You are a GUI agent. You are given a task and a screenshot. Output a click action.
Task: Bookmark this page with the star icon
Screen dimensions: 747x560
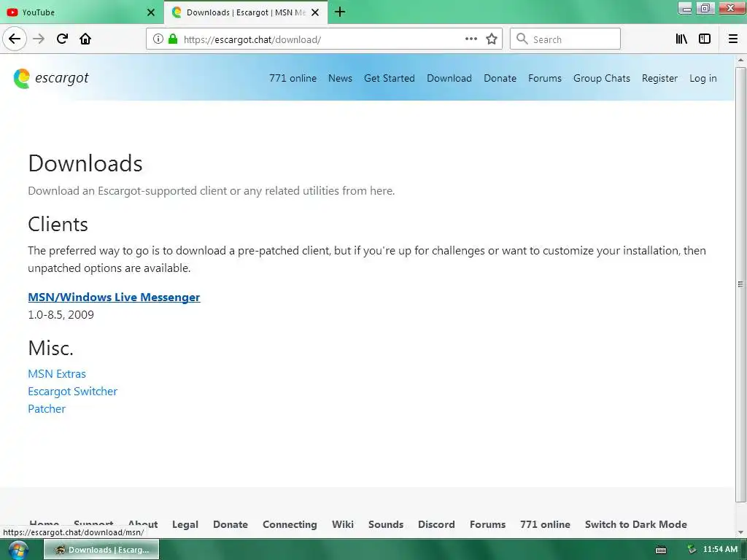tap(492, 39)
